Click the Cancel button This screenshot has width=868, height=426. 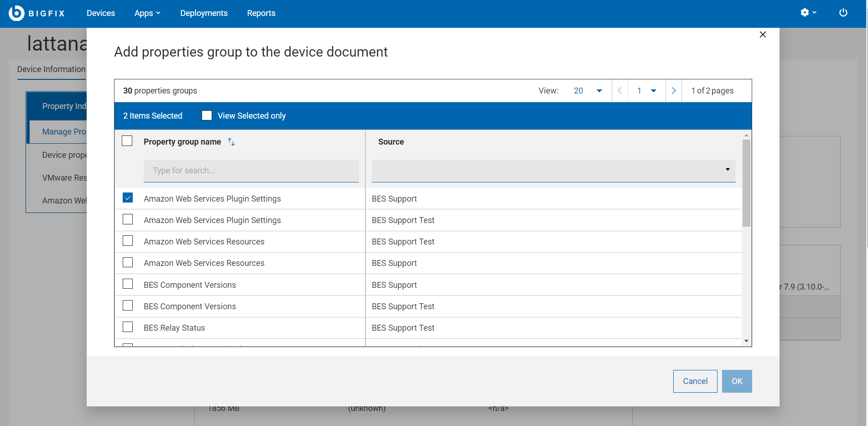pyautogui.click(x=695, y=381)
